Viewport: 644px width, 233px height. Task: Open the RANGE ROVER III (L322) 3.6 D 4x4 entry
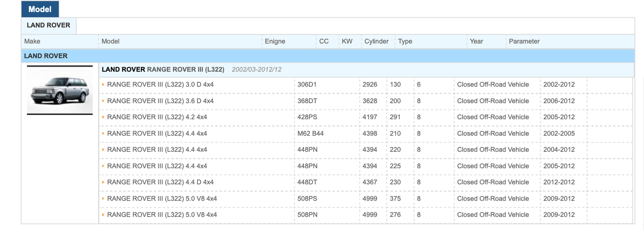(160, 101)
